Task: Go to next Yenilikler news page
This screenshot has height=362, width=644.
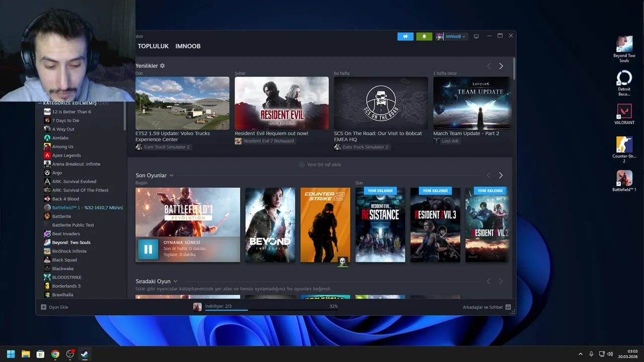Action: point(501,66)
